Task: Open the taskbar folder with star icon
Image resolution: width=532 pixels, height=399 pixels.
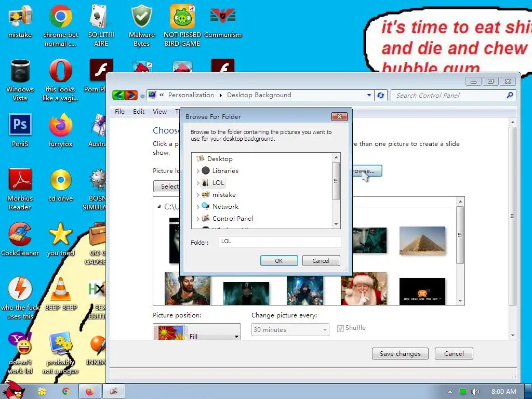Action: pos(42,392)
